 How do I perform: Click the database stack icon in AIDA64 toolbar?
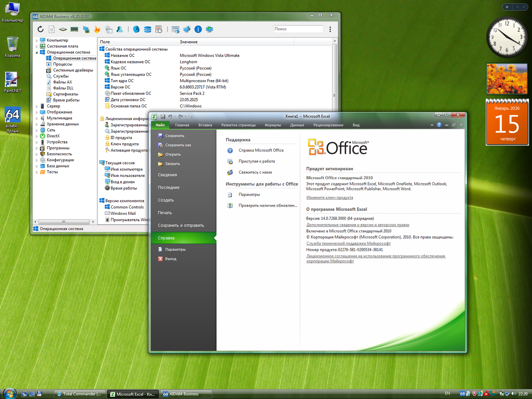(x=147, y=29)
